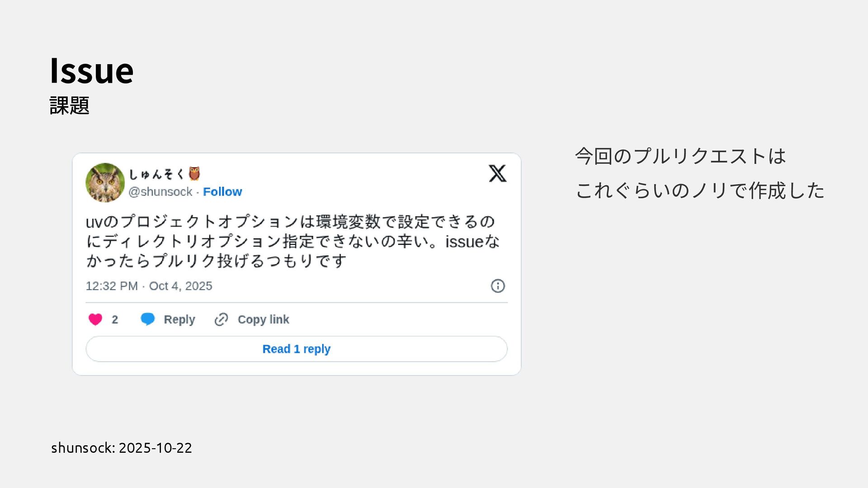Click the 課題 subtitle text

click(70, 106)
